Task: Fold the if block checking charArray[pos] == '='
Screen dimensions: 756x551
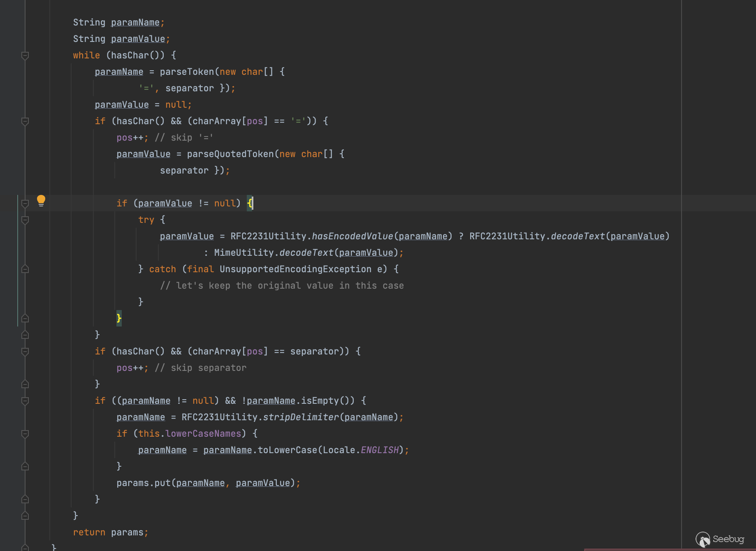Action: 25,121
